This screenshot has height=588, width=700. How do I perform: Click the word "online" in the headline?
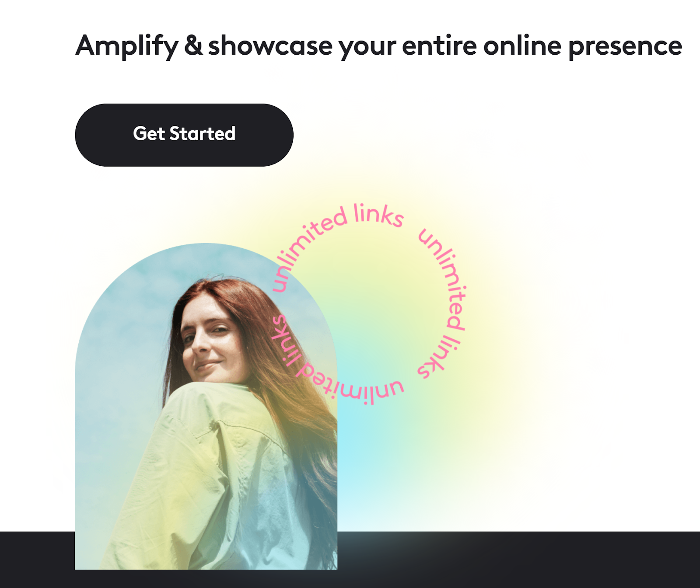tap(522, 45)
